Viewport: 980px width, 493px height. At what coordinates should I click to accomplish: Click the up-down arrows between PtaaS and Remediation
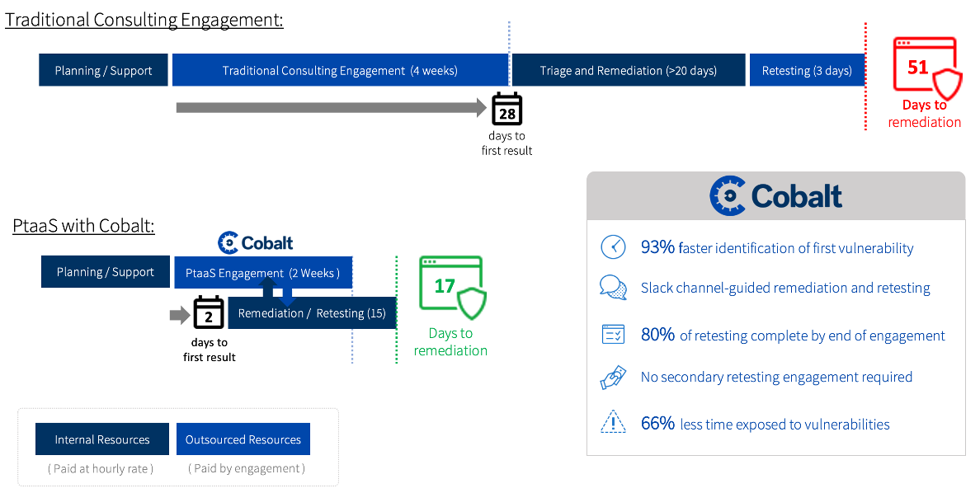tap(277, 293)
